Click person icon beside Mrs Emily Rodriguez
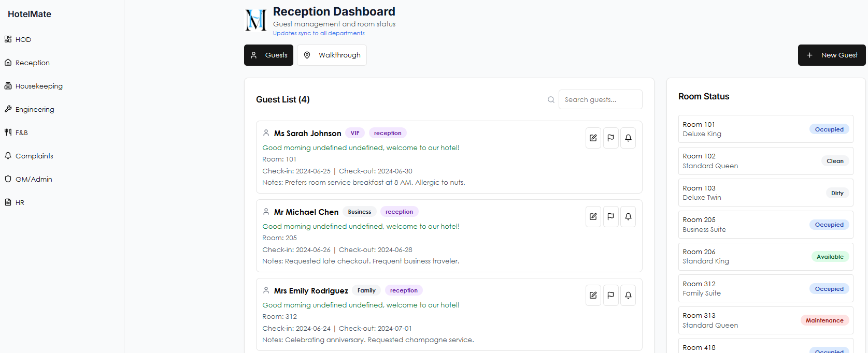868x353 pixels. 266,290
